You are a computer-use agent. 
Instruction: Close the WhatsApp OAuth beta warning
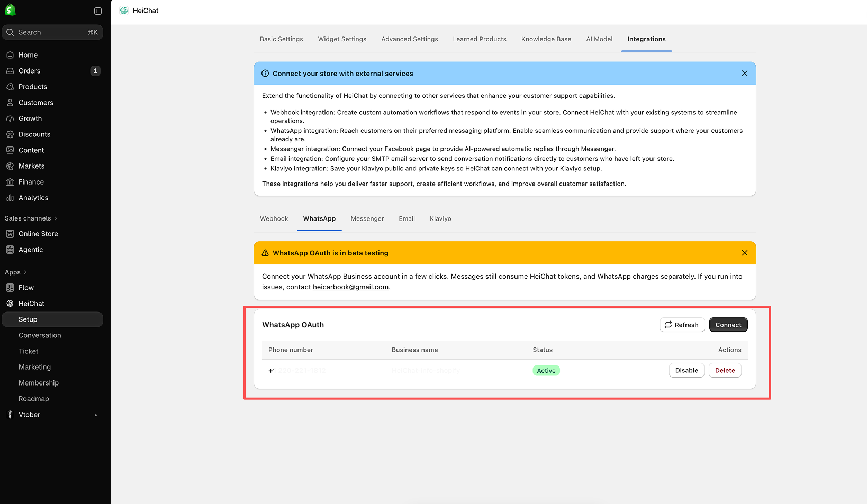click(745, 253)
